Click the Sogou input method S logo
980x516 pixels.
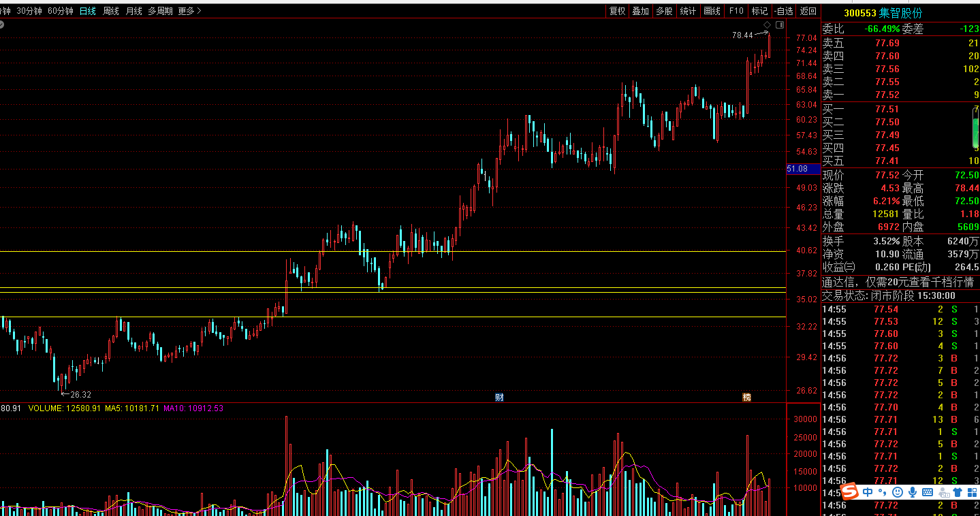[849, 491]
